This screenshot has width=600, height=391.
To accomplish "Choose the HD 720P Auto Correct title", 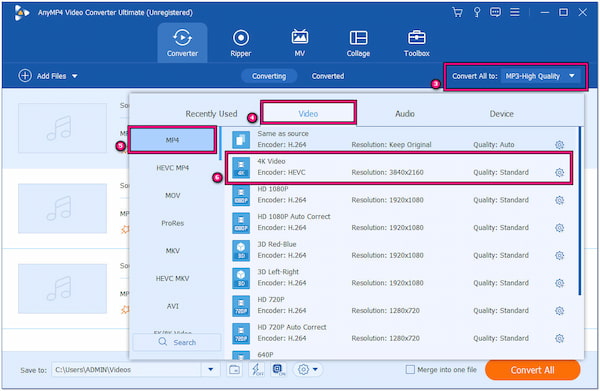I will (292, 327).
